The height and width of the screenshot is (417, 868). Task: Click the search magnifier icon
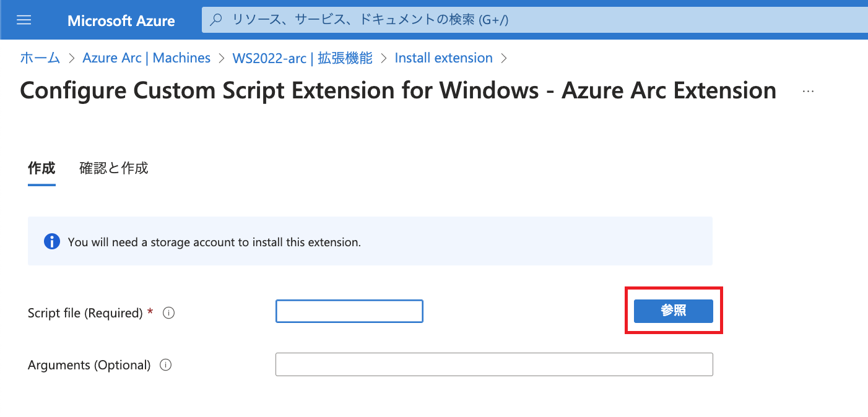216,20
